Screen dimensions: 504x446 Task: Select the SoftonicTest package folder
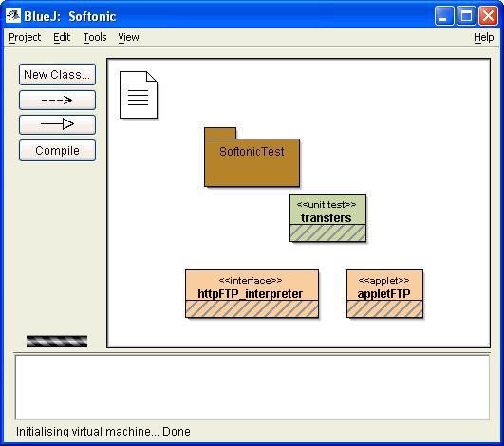252,158
